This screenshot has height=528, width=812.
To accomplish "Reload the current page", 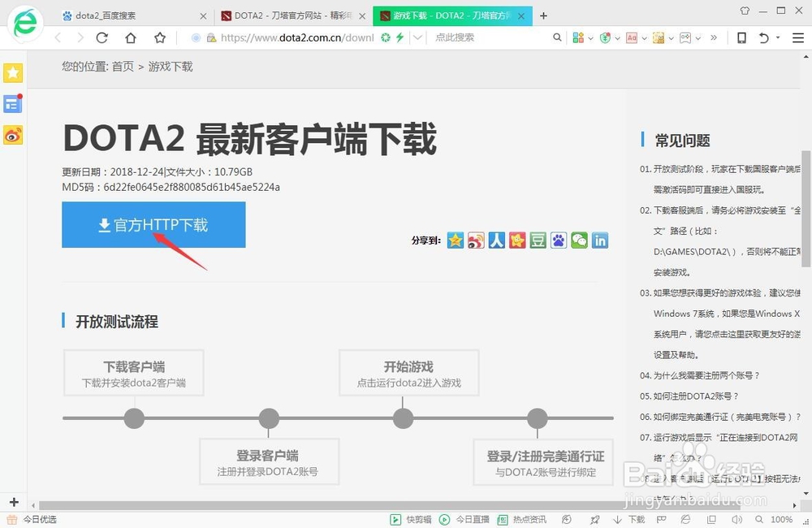I will pyautogui.click(x=102, y=37).
